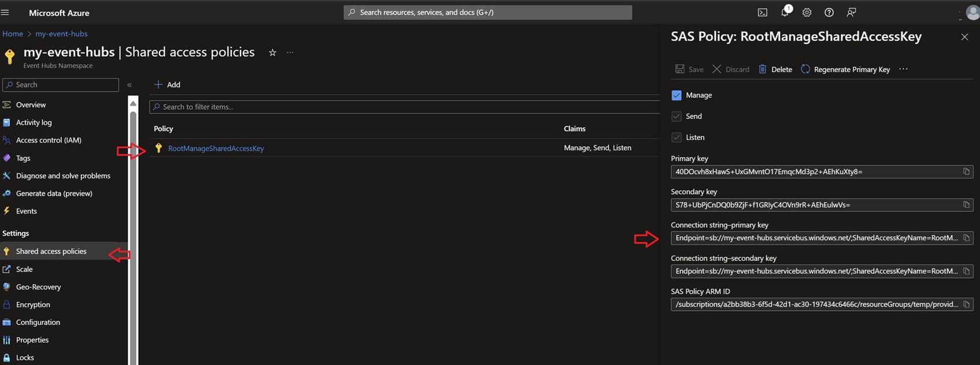Toggle the Listen claim checkbox
The height and width of the screenshot is (365, 980).
pyautogui.click(x=676, y=137)
